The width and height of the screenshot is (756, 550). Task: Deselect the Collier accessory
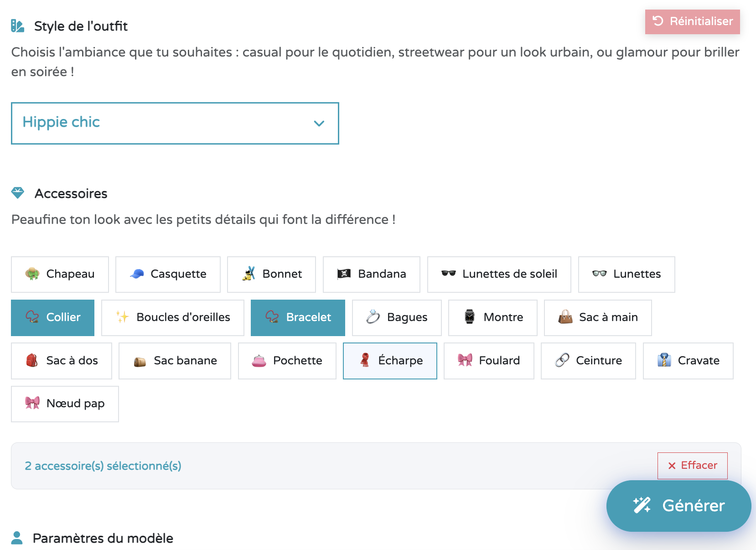click(52, 317)
